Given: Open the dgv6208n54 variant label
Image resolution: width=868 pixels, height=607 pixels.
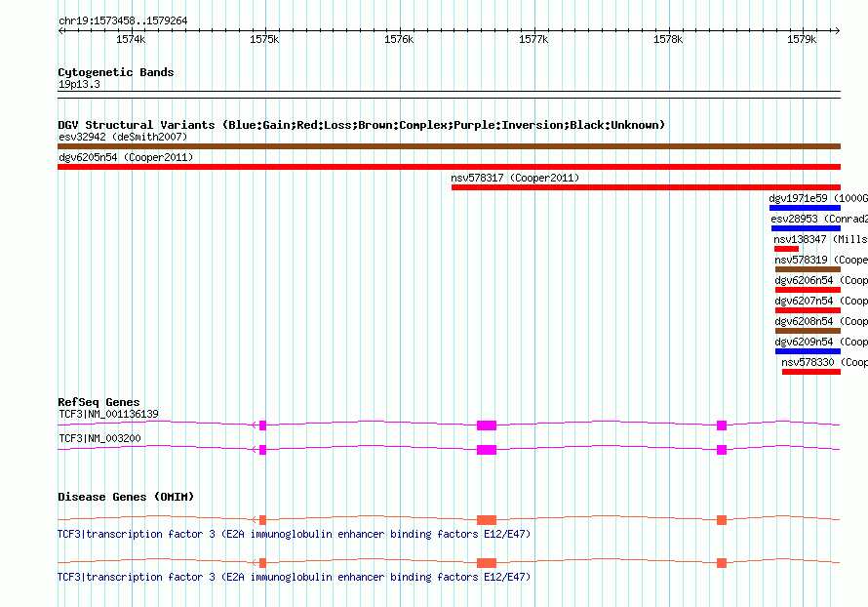Looking at the screenshot, I should coord(821,321).
